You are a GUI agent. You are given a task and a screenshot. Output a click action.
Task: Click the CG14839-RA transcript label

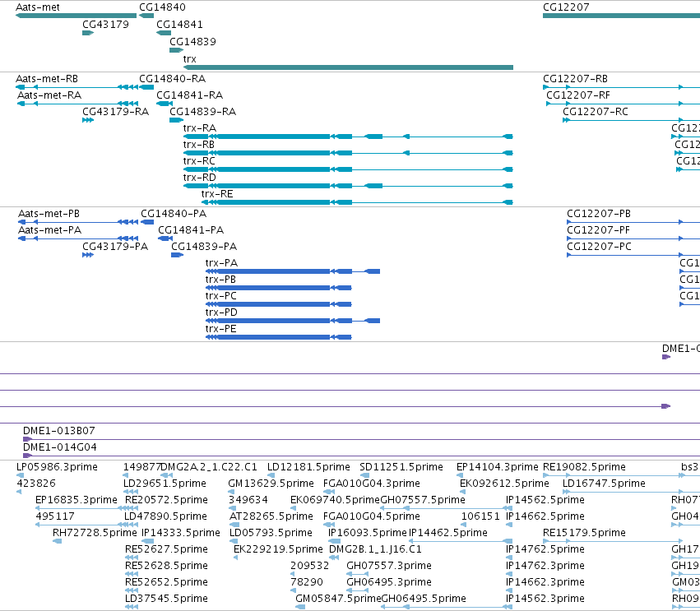(202, 112)
